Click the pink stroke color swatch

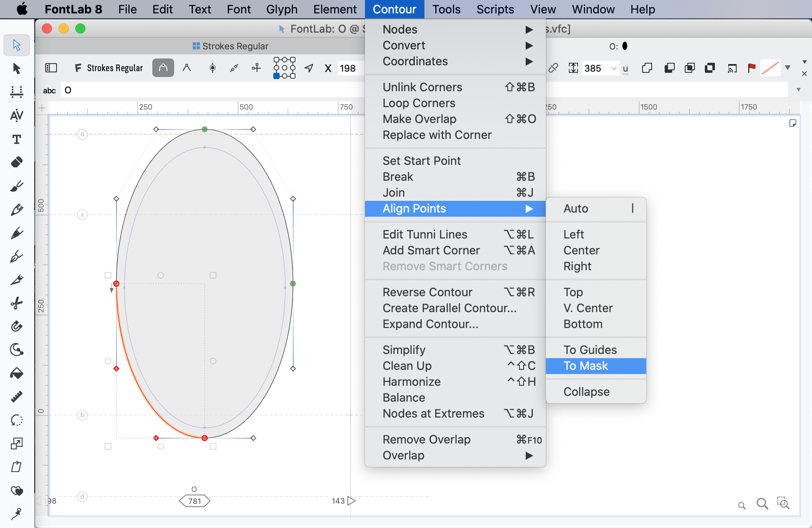[770, 68]
